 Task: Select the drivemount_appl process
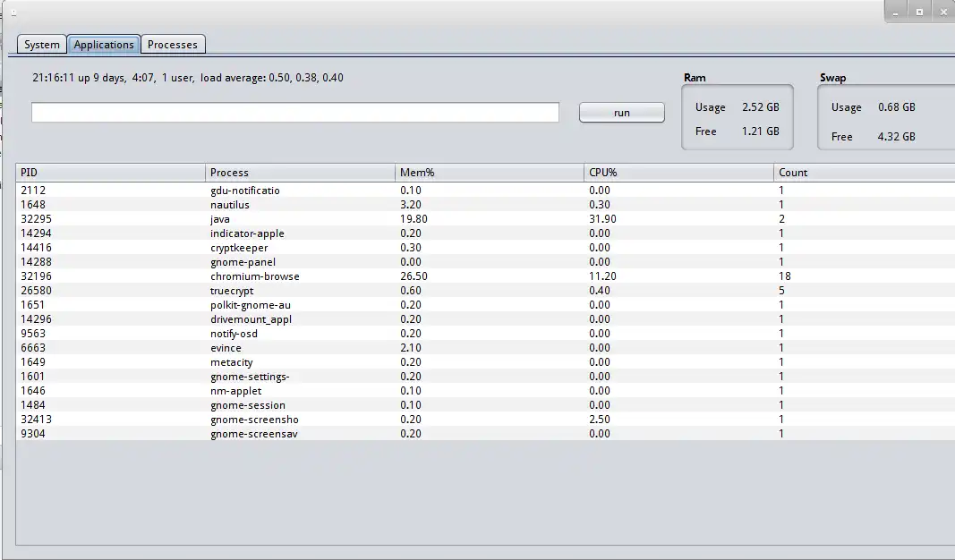pos(251,319)
